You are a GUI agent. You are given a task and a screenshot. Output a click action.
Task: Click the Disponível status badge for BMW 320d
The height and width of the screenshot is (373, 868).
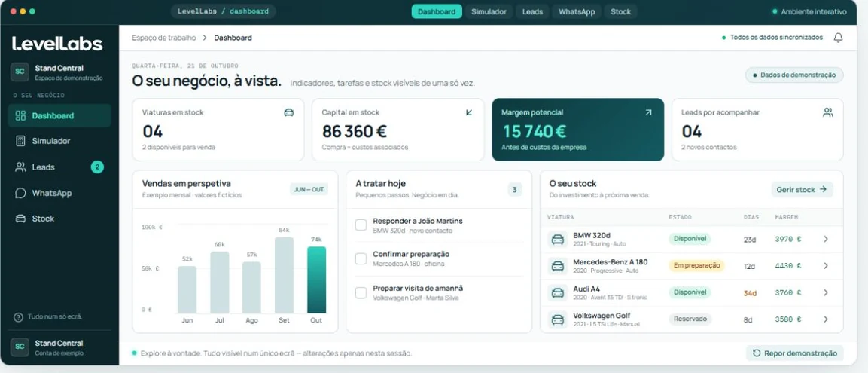[x=690, y=239]
